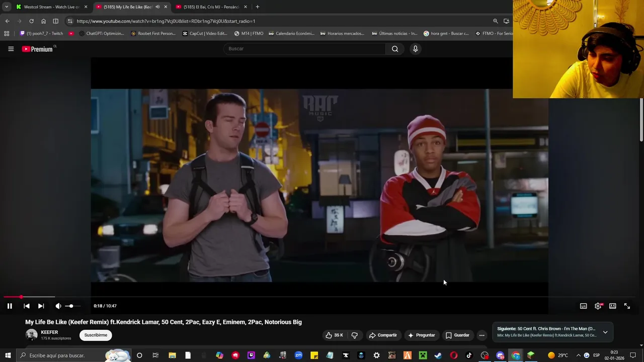Open CapCut Video Editor bookmark
The height and width of the screenshot is (362, 644).
(x=205, y=34)
